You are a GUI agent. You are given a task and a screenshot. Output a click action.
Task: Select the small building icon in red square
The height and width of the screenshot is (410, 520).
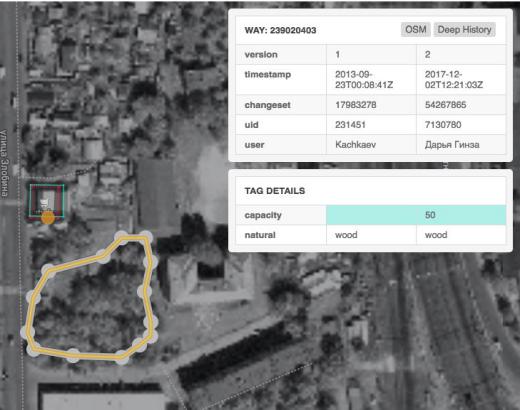[x=45, y=203]
